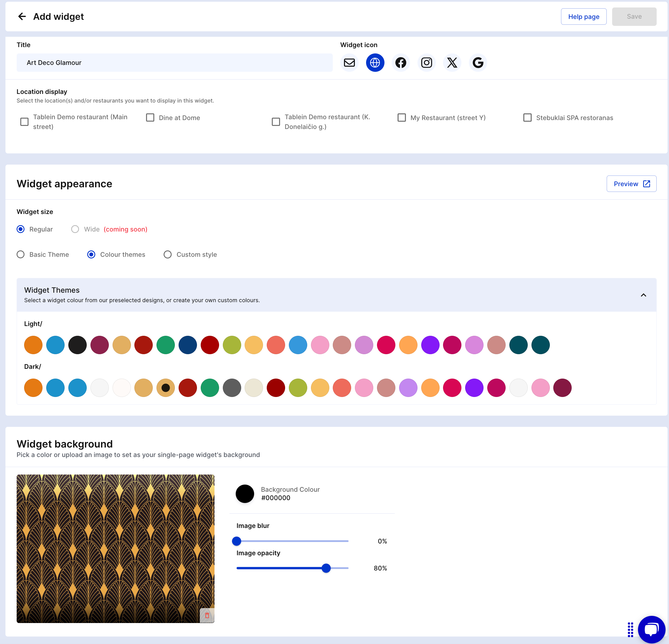Pick the black Light theme swatch
669x644 pixels.
tap(78, 345)
